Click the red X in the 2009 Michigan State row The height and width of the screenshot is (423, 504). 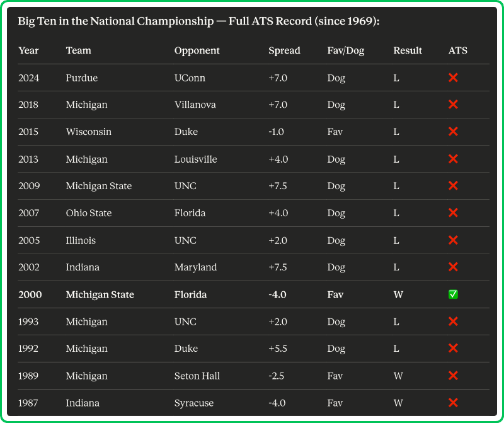453,186
